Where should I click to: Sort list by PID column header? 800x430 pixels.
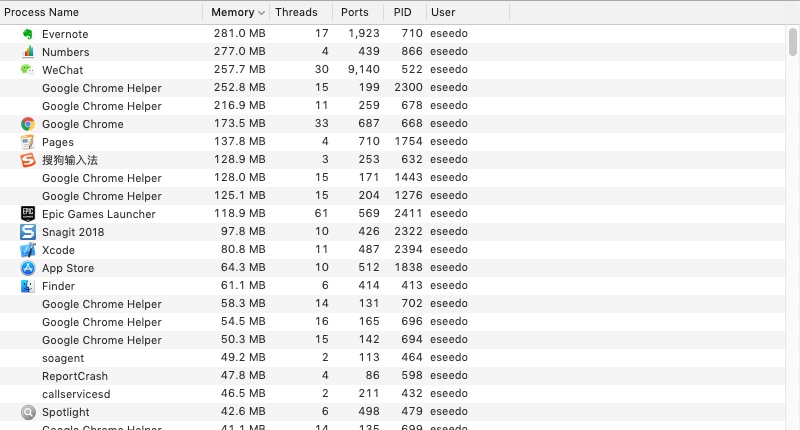tap(403, 13)
